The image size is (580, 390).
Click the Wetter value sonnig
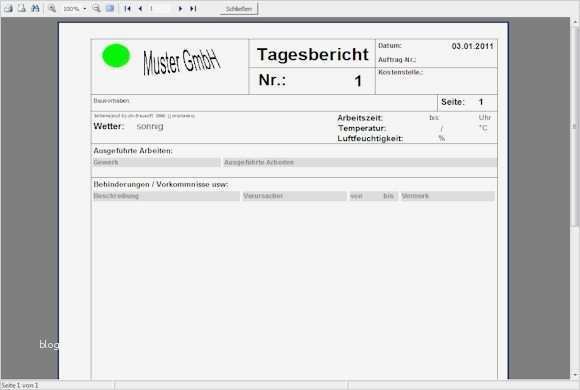click(150, 126)
